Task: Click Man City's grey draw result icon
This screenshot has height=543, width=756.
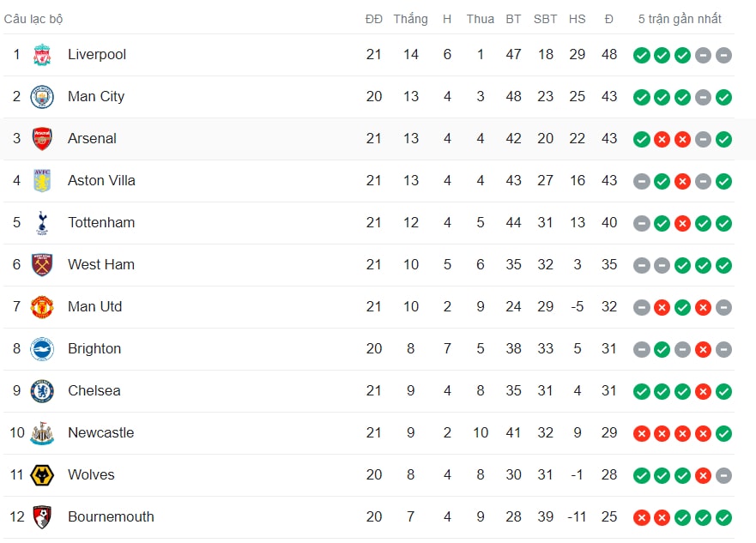Action: point(703,97)
